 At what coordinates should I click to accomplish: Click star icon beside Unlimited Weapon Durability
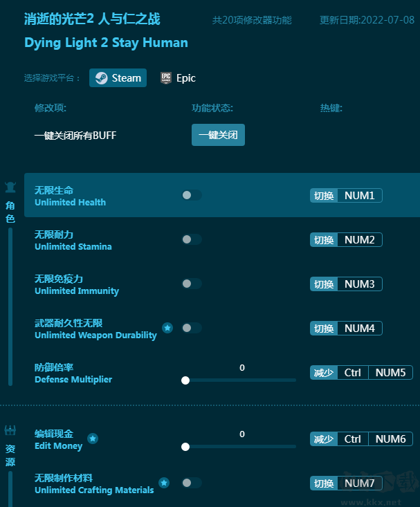167,328
